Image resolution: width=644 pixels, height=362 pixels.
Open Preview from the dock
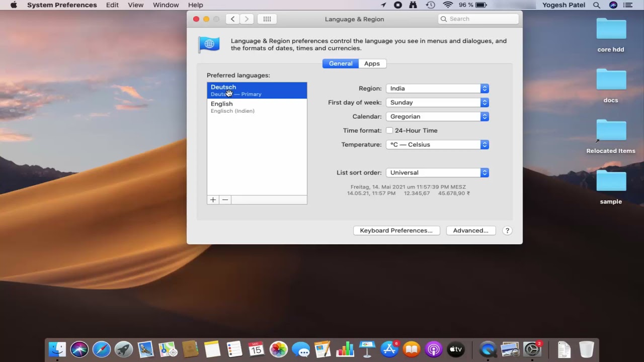pyautogui.click(x=510, y=349)
